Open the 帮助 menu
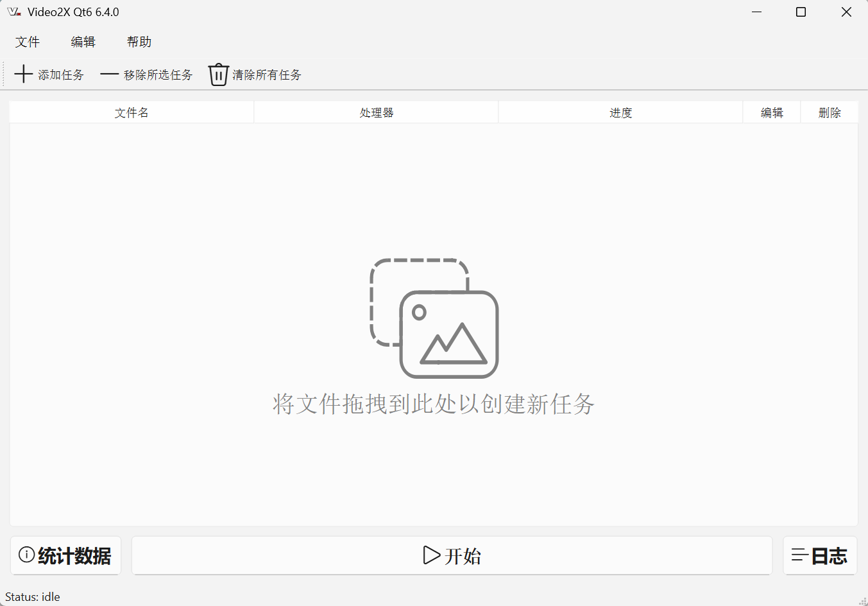Viewport: 868px width, 606px height. point(139,41)
